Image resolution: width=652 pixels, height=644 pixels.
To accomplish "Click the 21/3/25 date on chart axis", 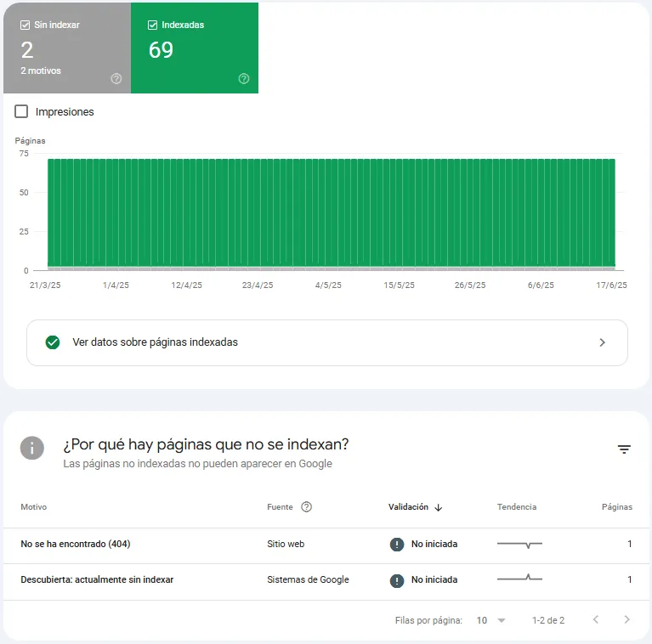I will (45, 285).
